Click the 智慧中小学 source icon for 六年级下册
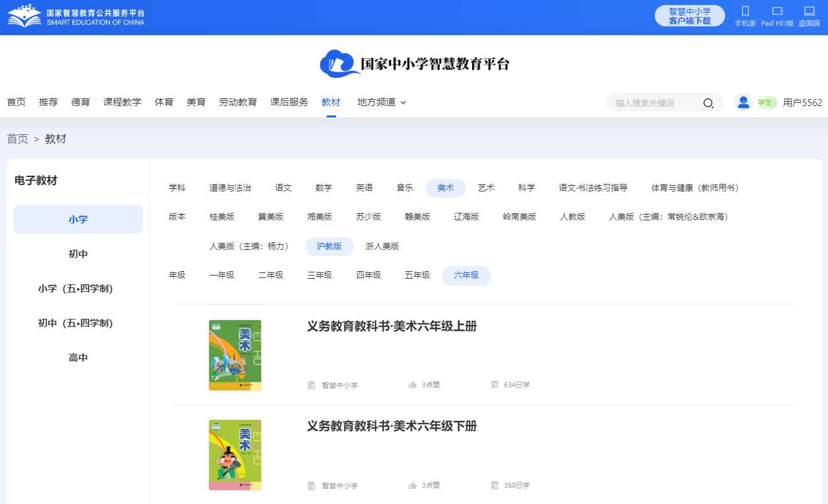 pyautogui.click(x=311, y=485)
